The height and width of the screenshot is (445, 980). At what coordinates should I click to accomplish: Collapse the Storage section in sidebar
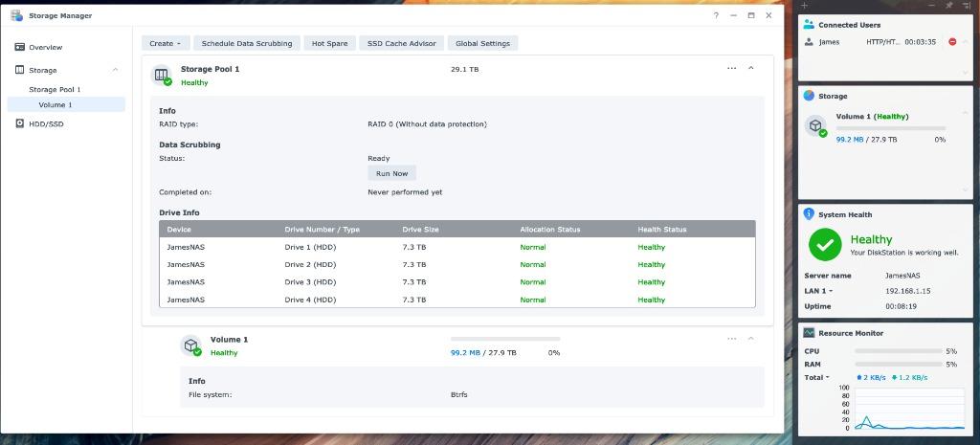click(116, 70)
